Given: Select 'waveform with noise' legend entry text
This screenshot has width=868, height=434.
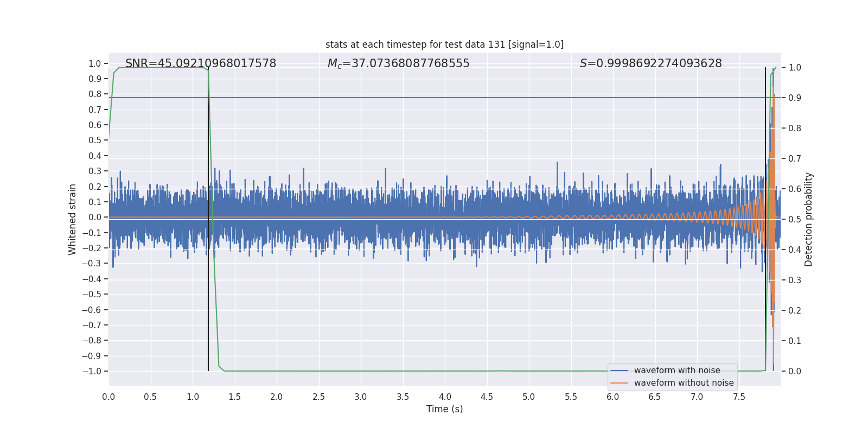Looking at the screenshot, I should tap(677, 371).
